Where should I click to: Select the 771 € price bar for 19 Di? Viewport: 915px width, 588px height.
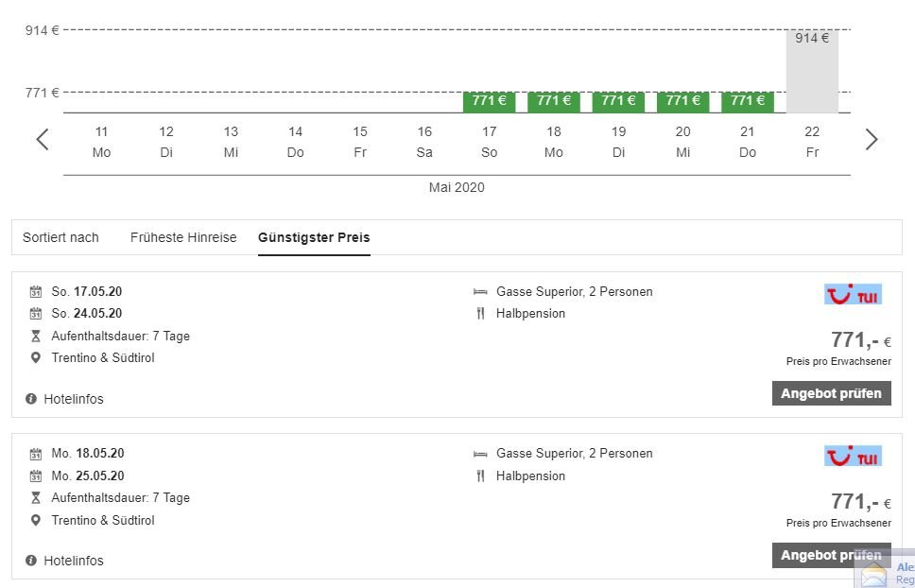click(x=618, y=101)
